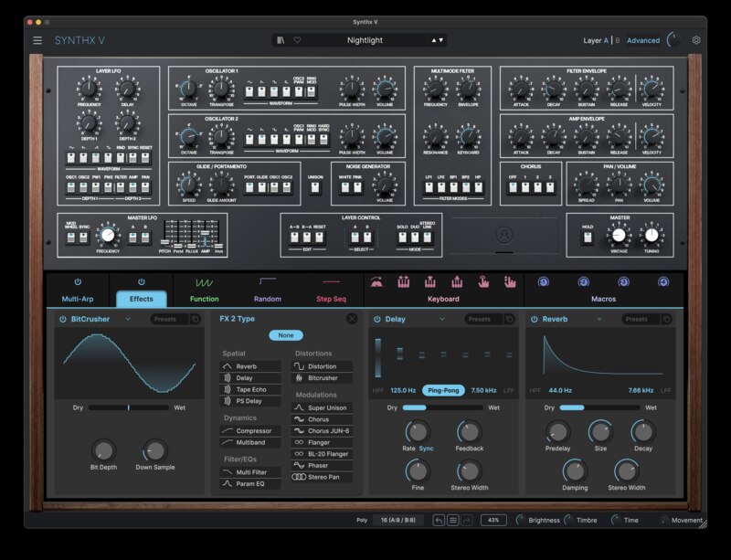The width and height of the screenshot is (731, 560).
Task: Copy the BitCrusher effect settings icon
Action: (195, 320)
